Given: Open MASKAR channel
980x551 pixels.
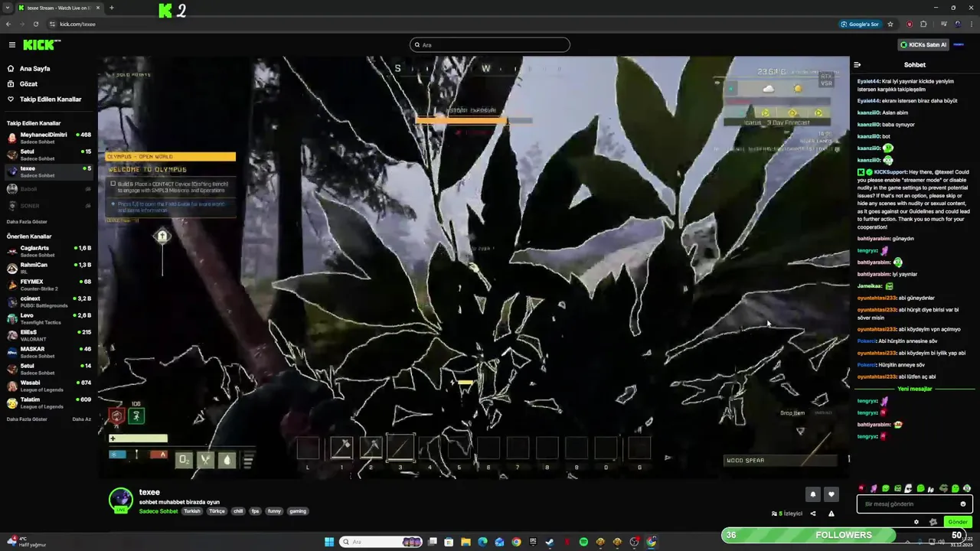Looking at the screenshot, I should (49, 352).
